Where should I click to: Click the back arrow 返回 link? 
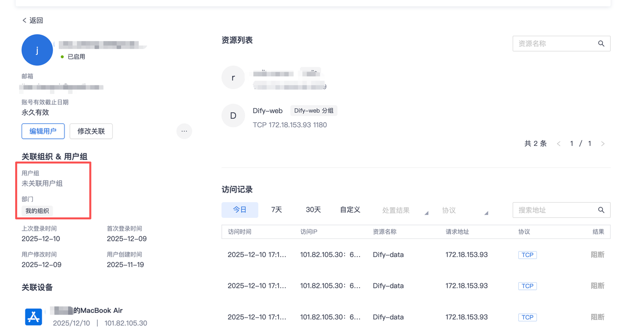tap(32, 20)
